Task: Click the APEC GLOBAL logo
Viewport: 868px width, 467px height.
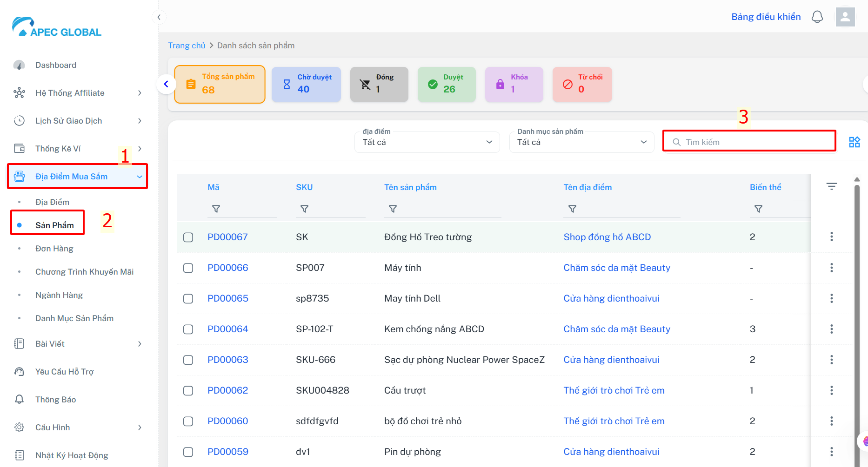Action: coord(56,27)
